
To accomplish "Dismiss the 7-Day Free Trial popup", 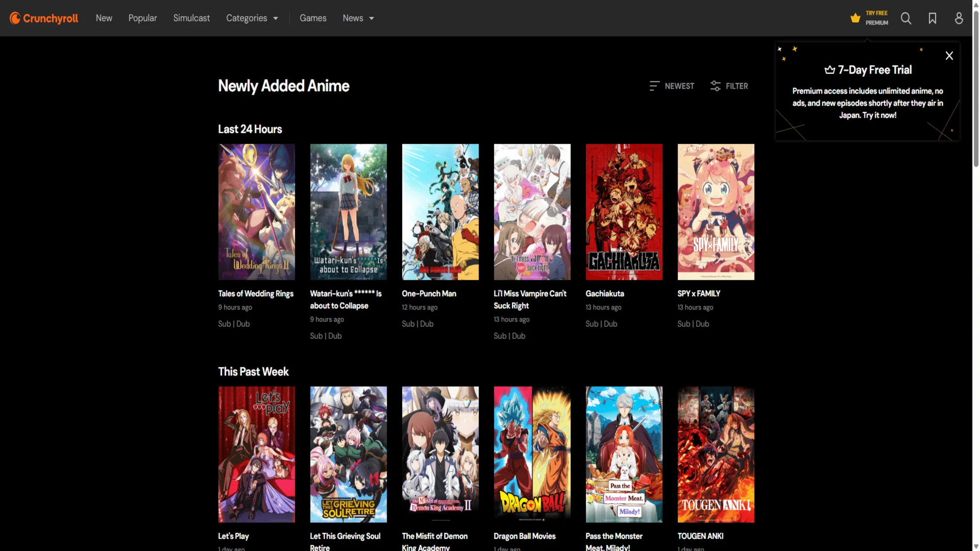I will 949,56.
